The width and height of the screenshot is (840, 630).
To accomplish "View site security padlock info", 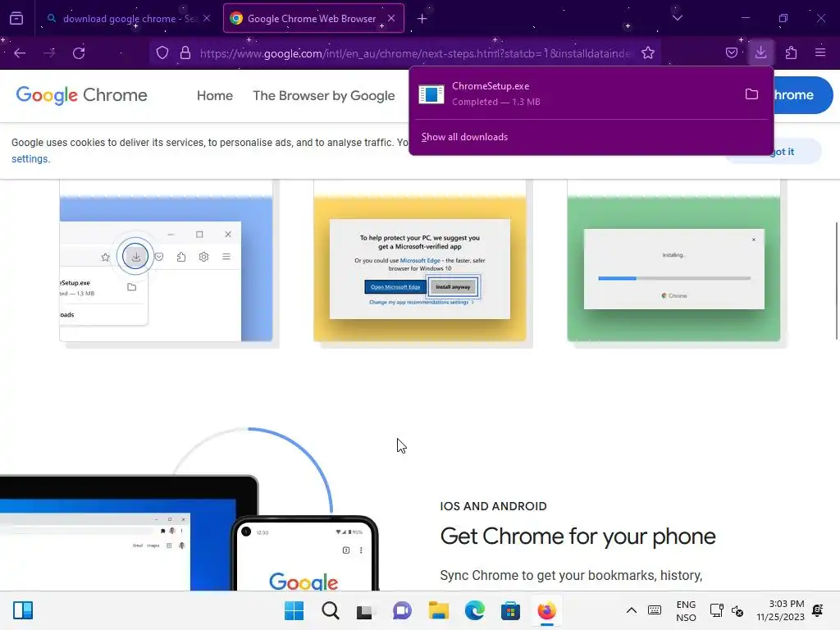I will click(x=185, y=53).
